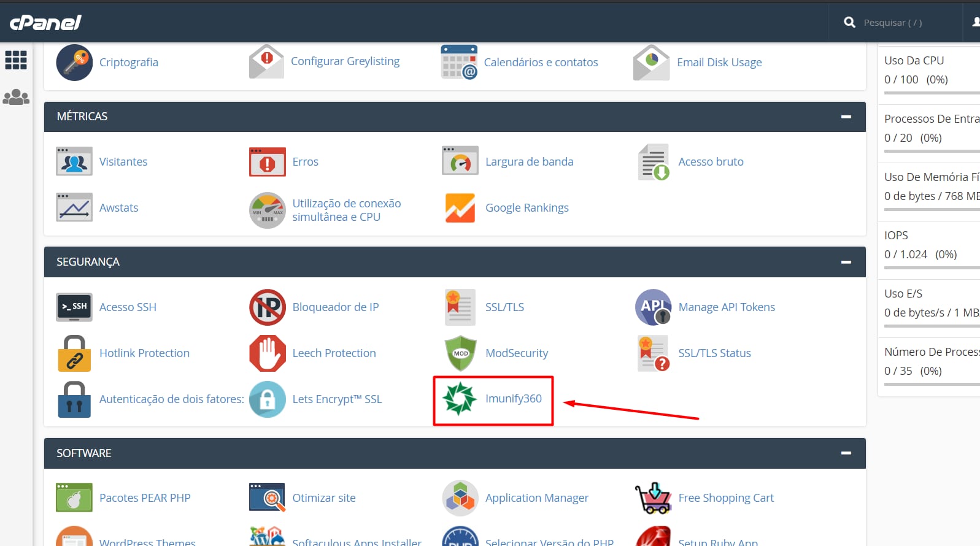Open the Manage API Tokens icon
This screenshot has height=546, width=980.
[653, 307]
